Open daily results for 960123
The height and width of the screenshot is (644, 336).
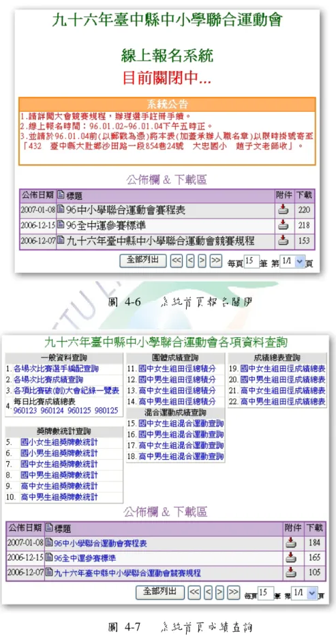click(25, 410)
